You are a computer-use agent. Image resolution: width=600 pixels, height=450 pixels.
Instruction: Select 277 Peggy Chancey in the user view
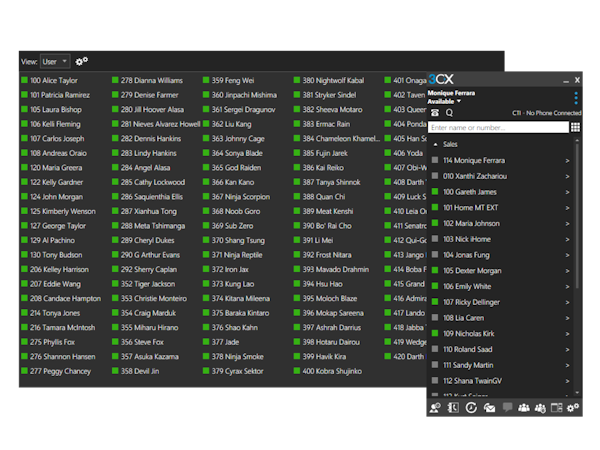[x=56, y=371]
